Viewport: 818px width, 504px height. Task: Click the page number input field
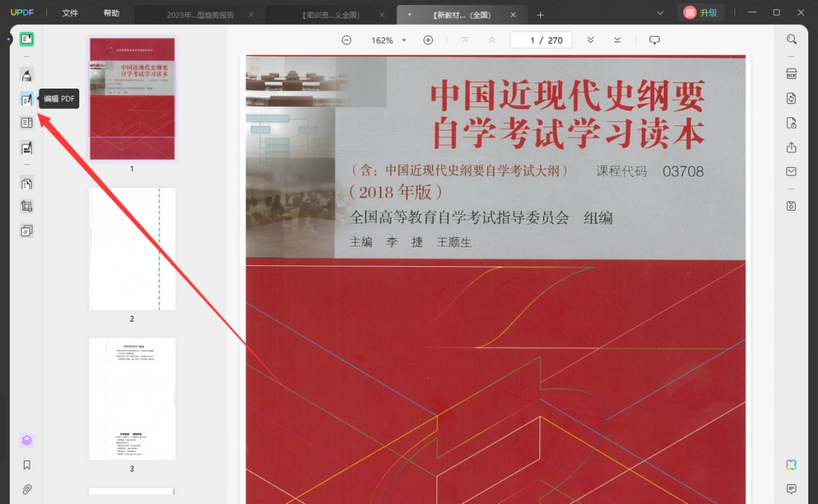pos(541,40)
